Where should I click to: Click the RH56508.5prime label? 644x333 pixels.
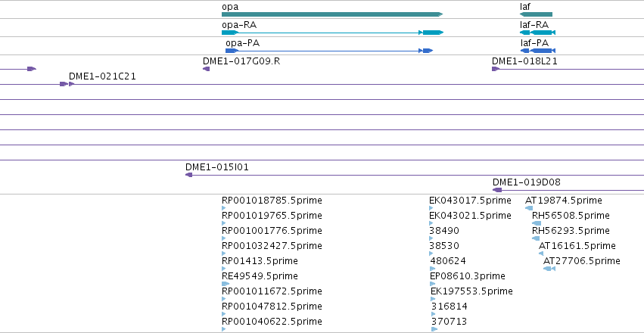tap(571, 216)
